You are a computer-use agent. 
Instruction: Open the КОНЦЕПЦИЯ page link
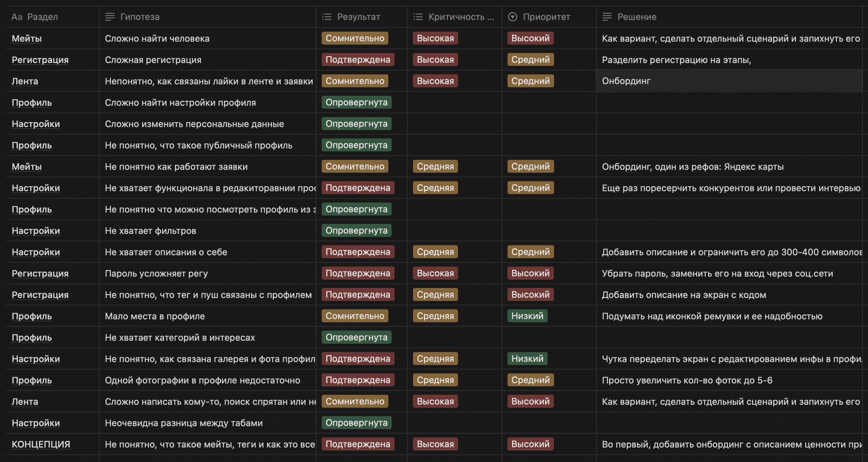tap(41, 444)
